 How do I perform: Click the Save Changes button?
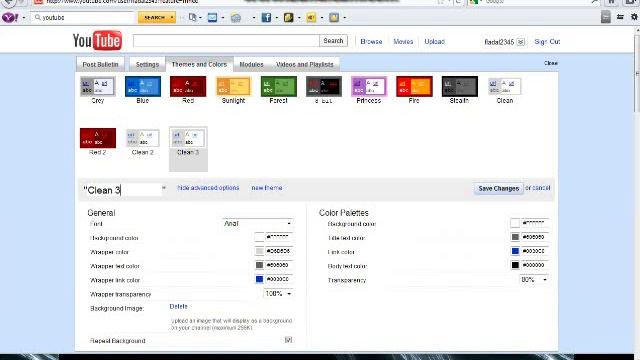coord(498,189)
